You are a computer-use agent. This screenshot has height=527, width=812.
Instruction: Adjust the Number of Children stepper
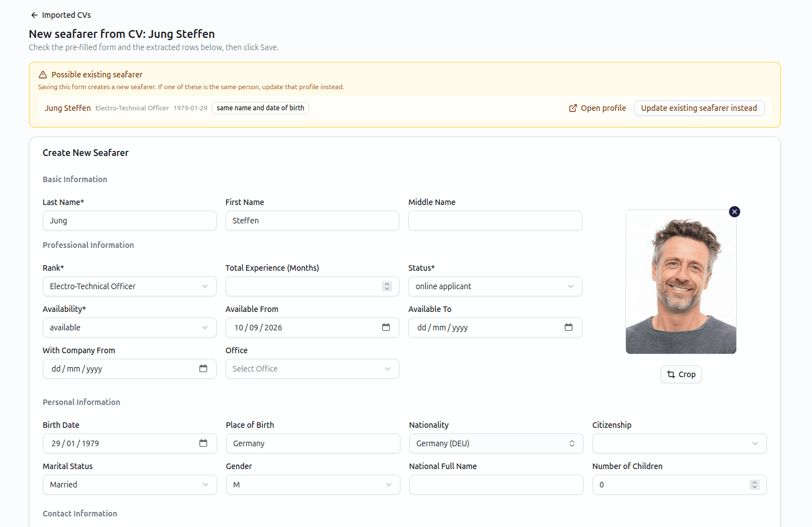(x=755, y=485)
